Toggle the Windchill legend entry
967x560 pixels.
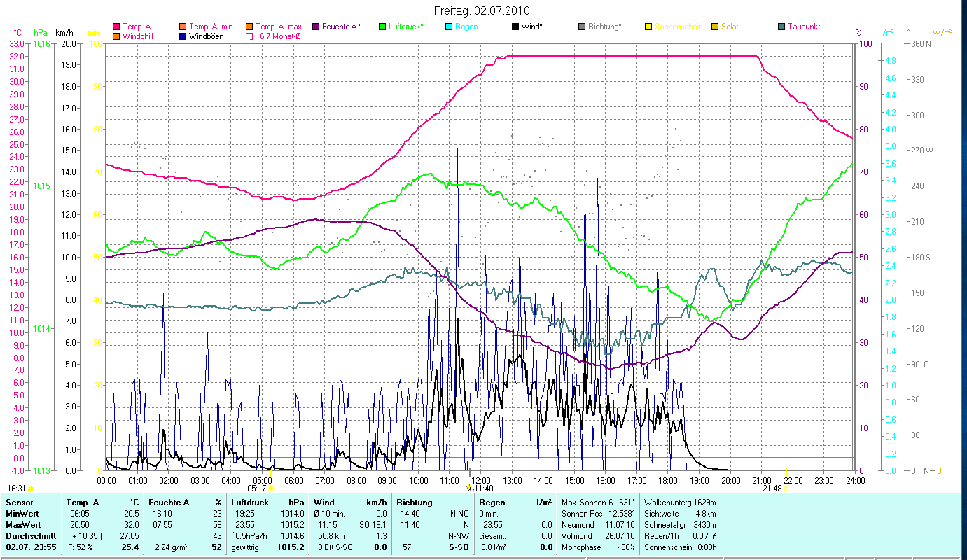click(137, 36)
